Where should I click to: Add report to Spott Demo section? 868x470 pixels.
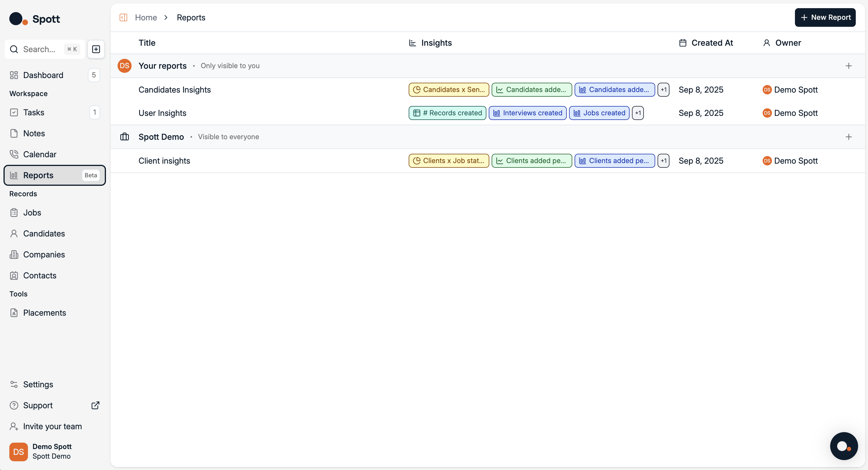848,137
